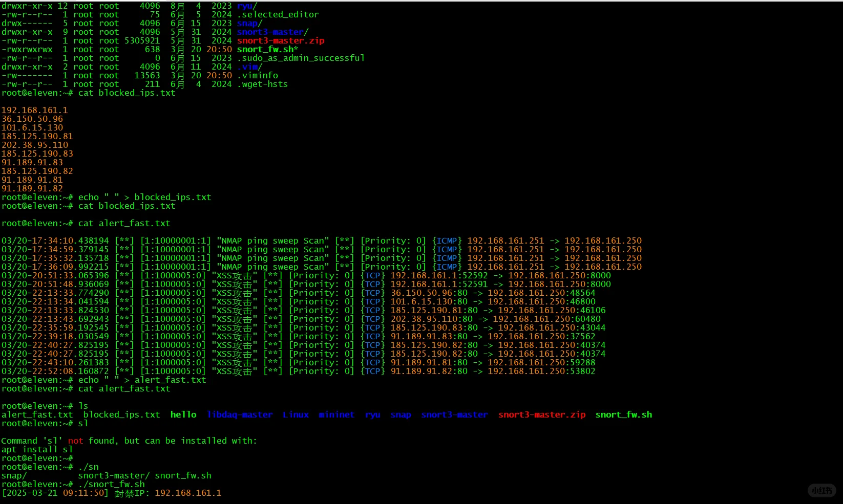This screenshot has width=843, height=504.
Task: Select the mininet directory in ls output
Action: [336, 414]
